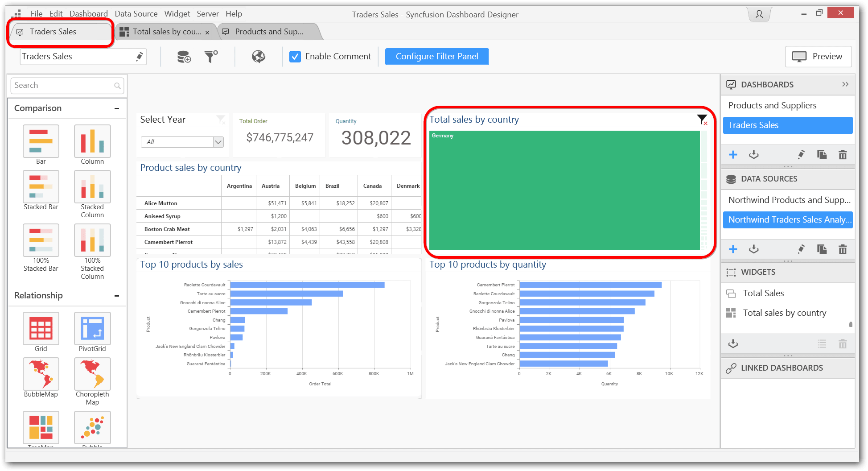Clear filter on Total sales by country widget
This screenshot has height=471, width=868.
702,120
